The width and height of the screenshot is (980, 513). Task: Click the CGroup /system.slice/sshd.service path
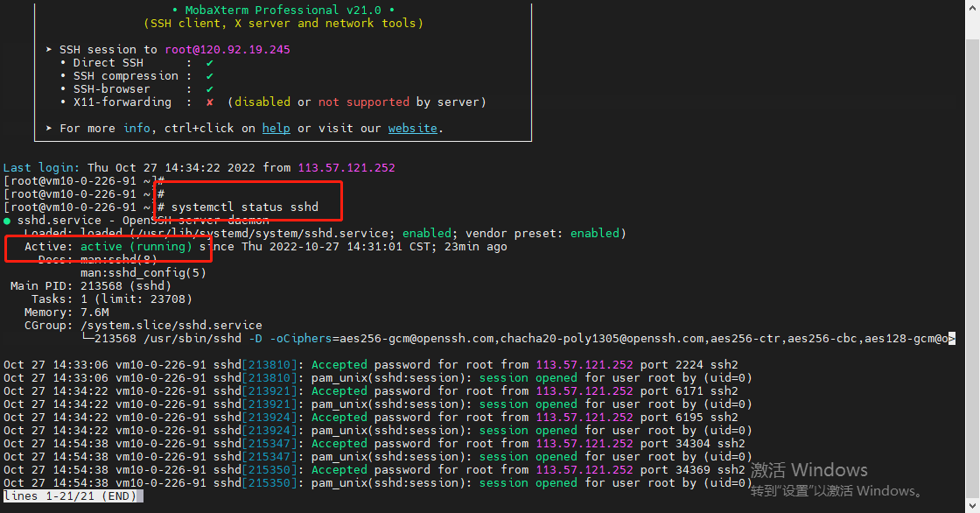click(171, 326)
